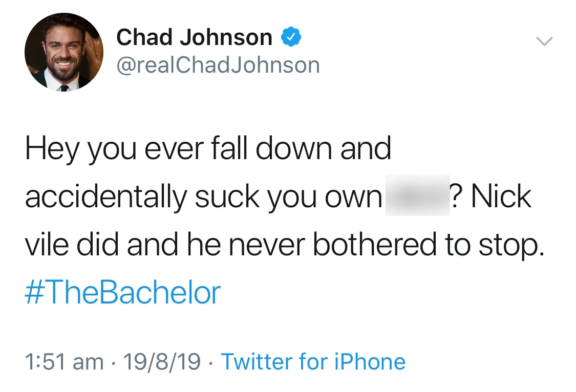Click the 1:51 am timestamp
Image resolution: width=576 pixels, height=392 pixels.
tap(63, 362)
